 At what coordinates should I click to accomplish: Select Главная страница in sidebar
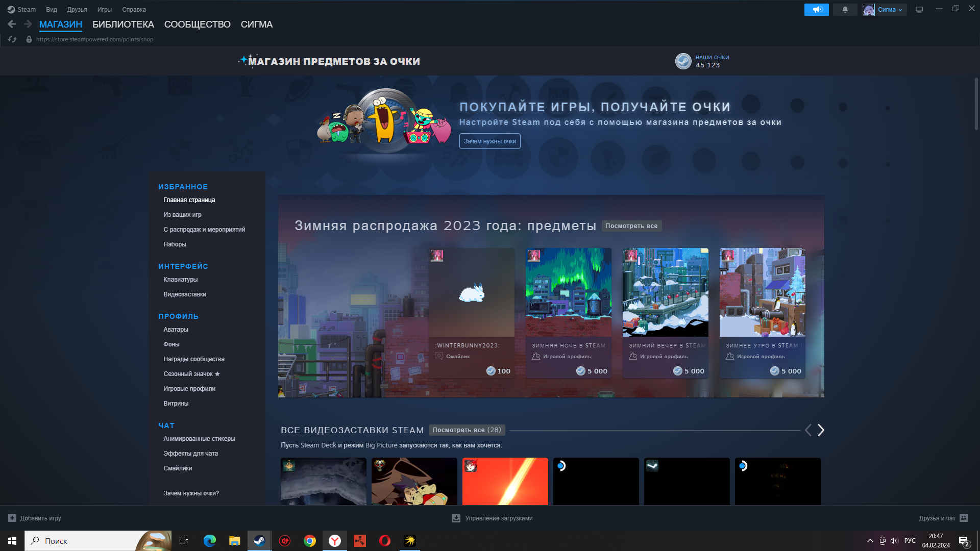click(x=189, y=200)
